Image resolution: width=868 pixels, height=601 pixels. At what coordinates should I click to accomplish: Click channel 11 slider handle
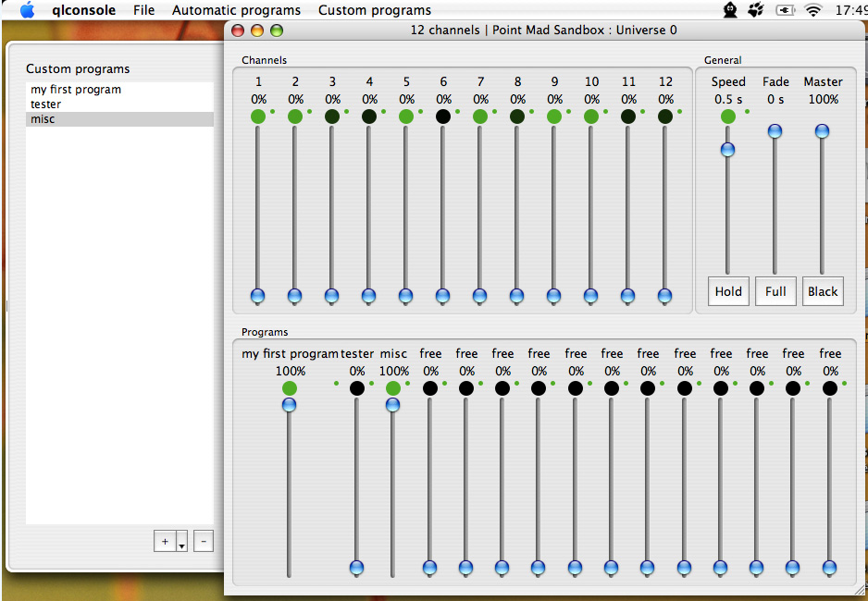pos(627,296)
